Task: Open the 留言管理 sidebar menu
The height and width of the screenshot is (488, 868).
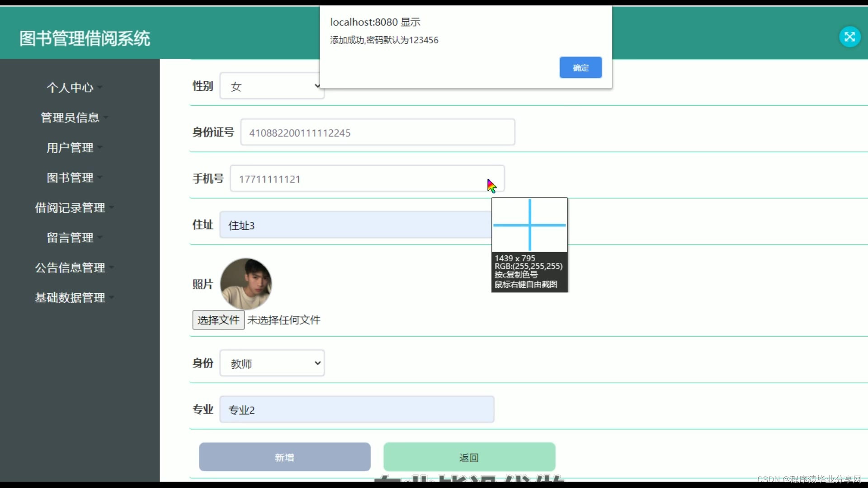Action: click(70, 238)
